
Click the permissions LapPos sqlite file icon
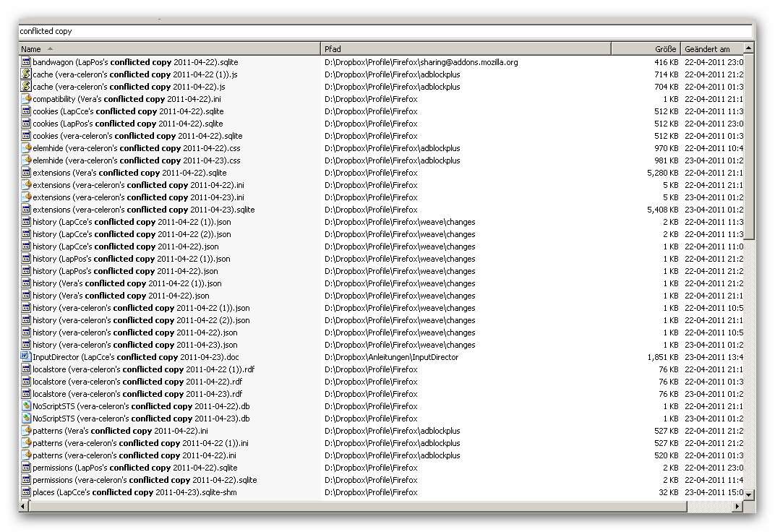coord(26,467)
